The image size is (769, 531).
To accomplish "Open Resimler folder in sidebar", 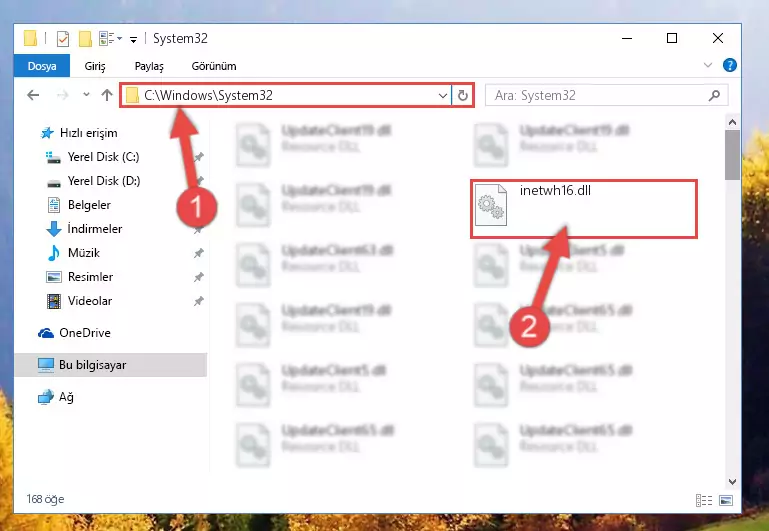I will pyautogui.click(x=79, y=277).
